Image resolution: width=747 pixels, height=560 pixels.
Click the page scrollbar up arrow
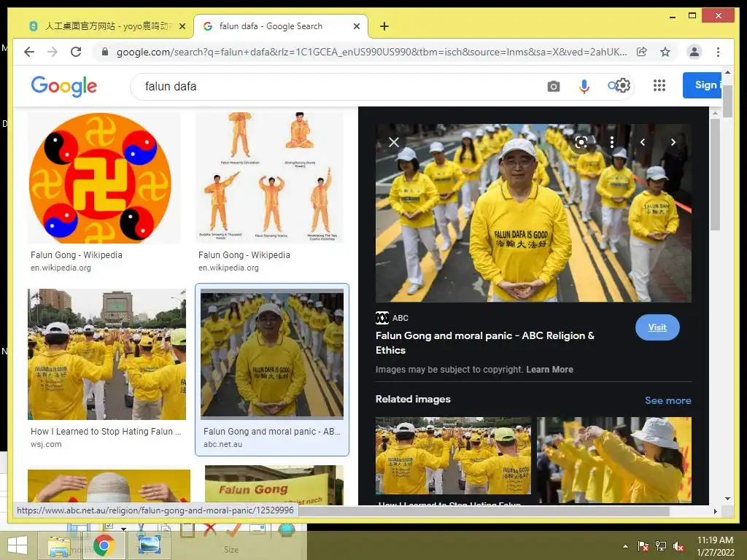[x=727, y=72]
